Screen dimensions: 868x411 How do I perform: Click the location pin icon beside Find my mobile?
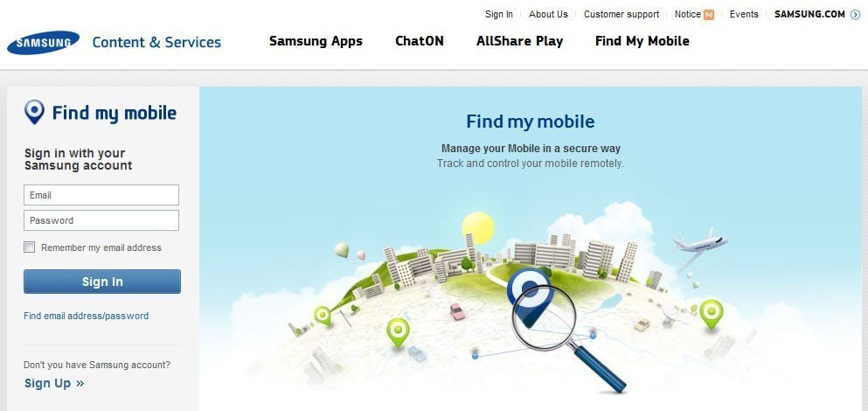[x=34, y=112]
